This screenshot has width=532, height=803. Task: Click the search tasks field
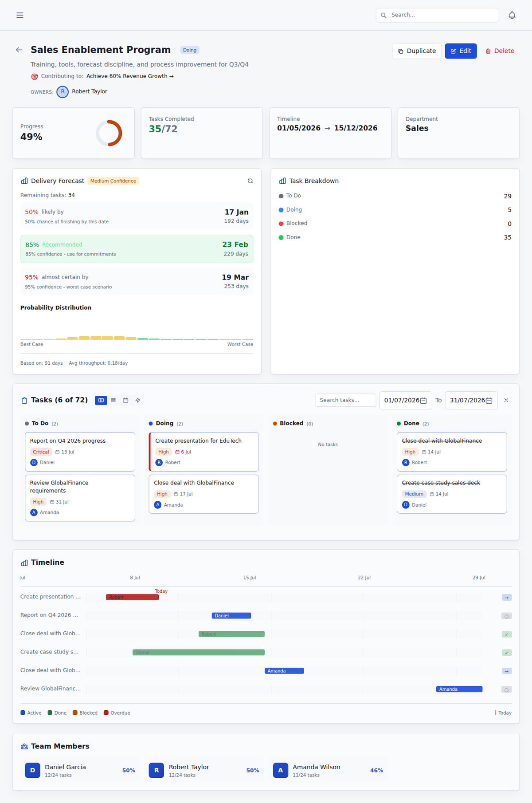point(345,400)
